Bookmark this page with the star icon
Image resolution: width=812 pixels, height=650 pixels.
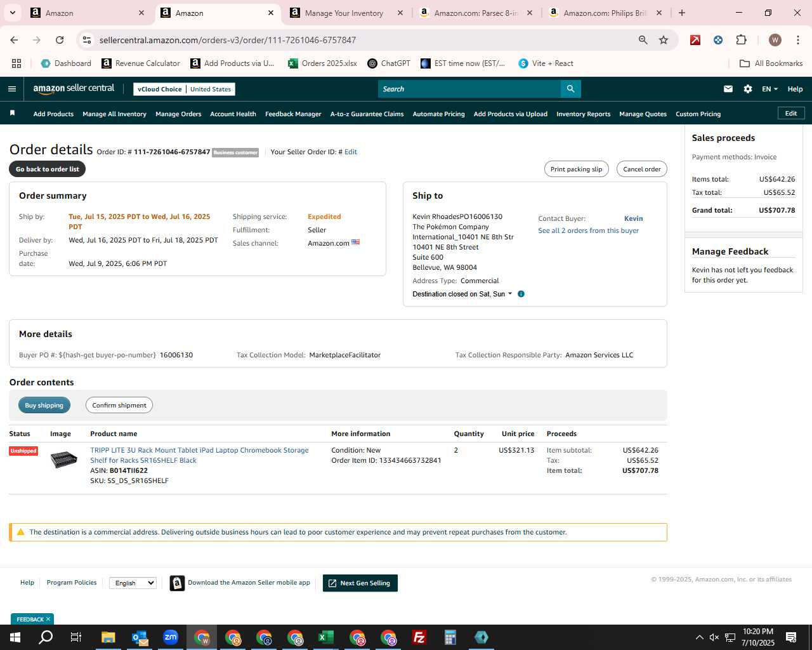[664, 40]
